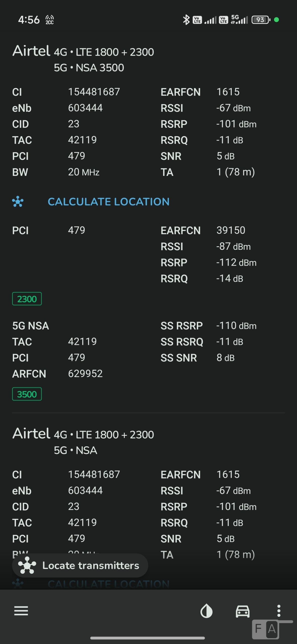Select CI value 154481687 in first cell
This screenshot has width=297, height=644.
(94, 92)
